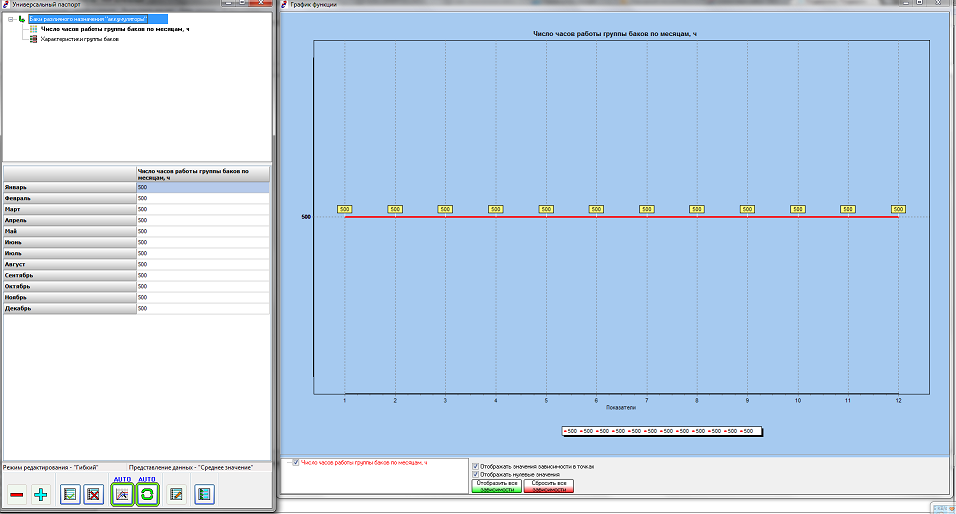
Task: Click the Апрель value cell
Action: click(x=202, y=221)
